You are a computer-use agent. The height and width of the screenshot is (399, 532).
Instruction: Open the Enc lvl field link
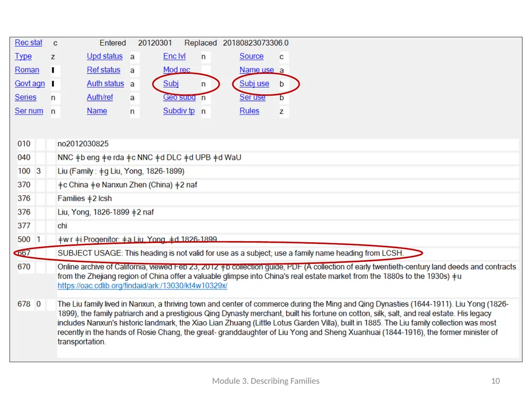[x=175, y=56]
